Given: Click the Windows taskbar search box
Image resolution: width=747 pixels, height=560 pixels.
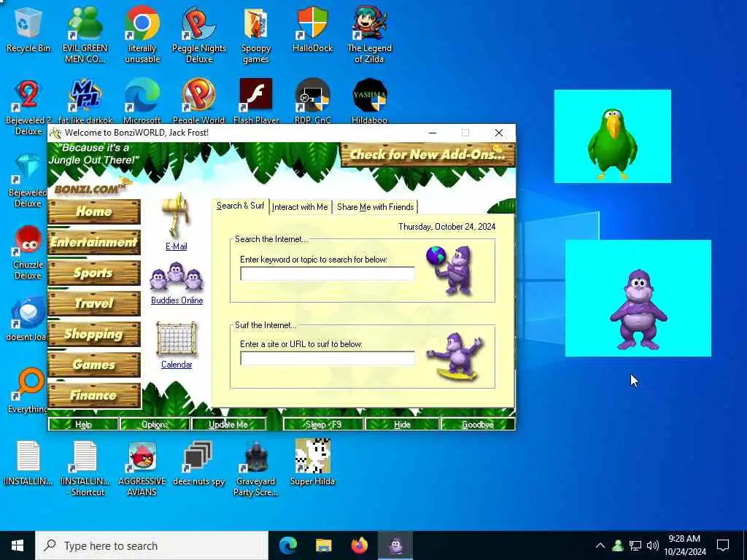Looking at the screenshot, I should (x=152, y=545).
